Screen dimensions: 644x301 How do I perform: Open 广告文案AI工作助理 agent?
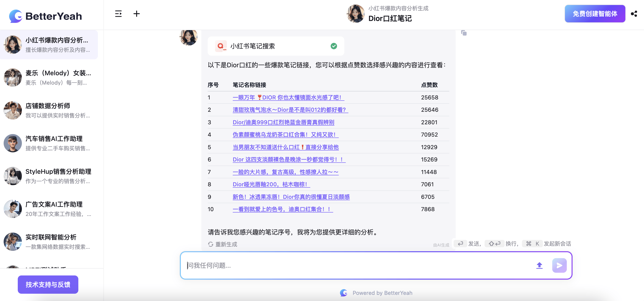click(x=49, y=209)
